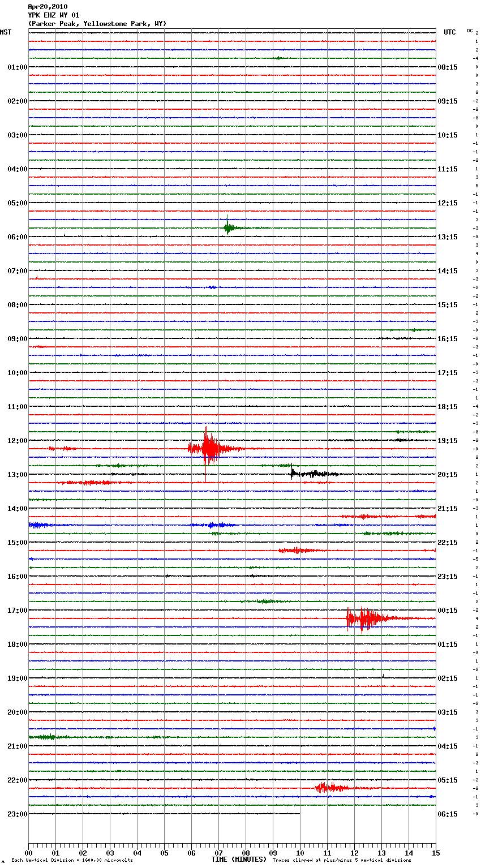Click the 12:15 UTC time label
Image resolution: width=481 pixels, height=868 pixels.
click(448, 203)
